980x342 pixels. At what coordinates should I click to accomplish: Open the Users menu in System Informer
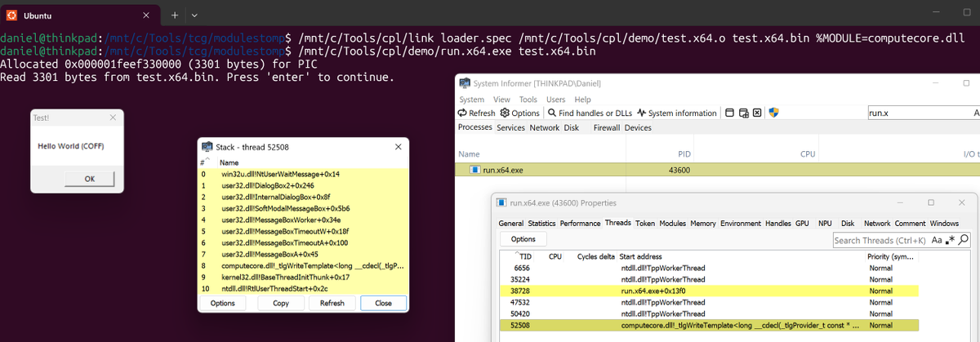[557, 100]
